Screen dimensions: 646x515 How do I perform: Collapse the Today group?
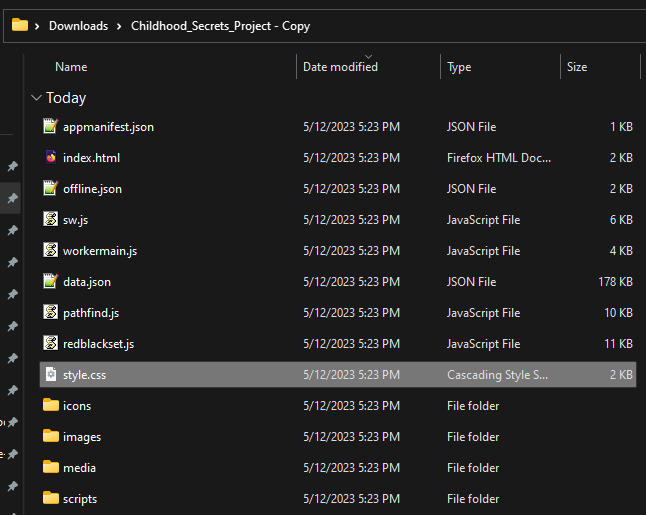(x=37, y=98)
